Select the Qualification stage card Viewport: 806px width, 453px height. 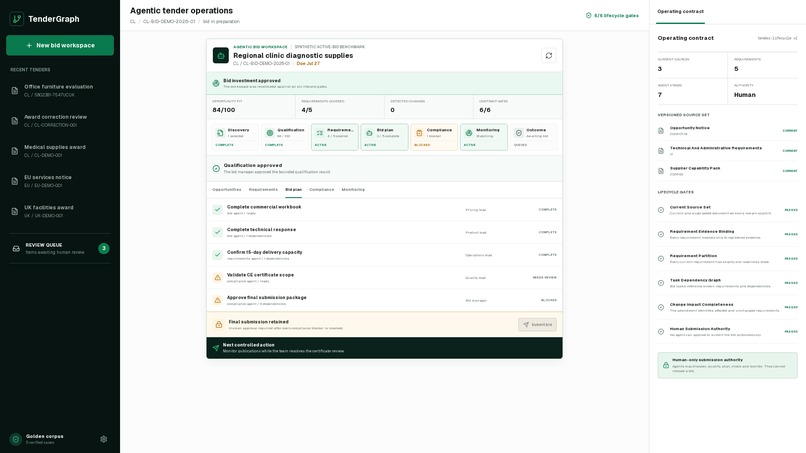pos(285,137)
